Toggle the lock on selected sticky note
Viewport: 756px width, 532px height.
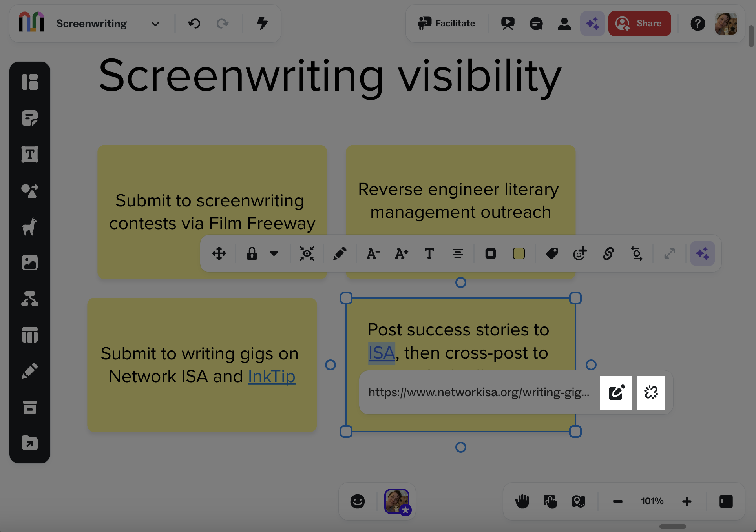click(x=252, y=254)
